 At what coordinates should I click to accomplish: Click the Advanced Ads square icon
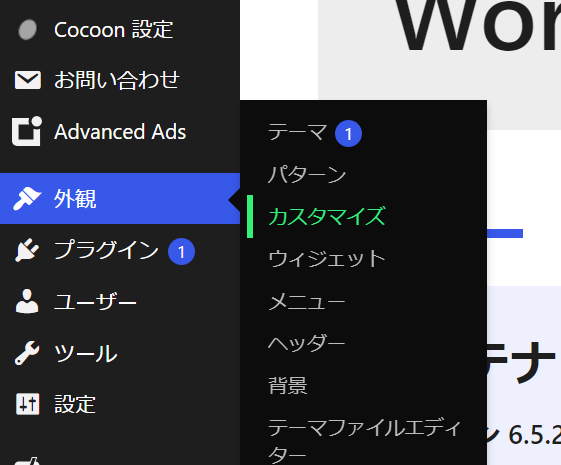(27, 131)
